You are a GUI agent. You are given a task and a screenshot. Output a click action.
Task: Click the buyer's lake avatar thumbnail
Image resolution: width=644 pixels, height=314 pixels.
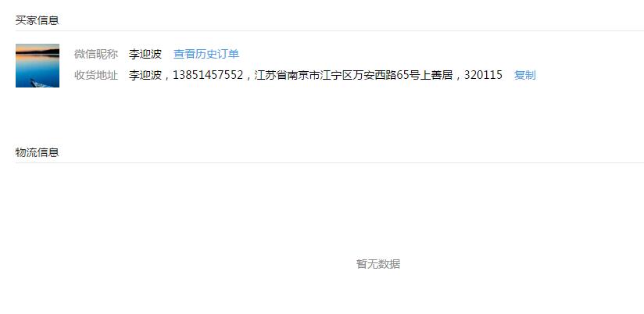38,66
